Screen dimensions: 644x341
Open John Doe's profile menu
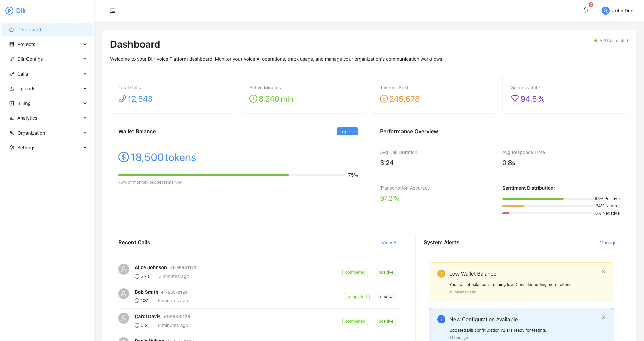pos(617,10)
